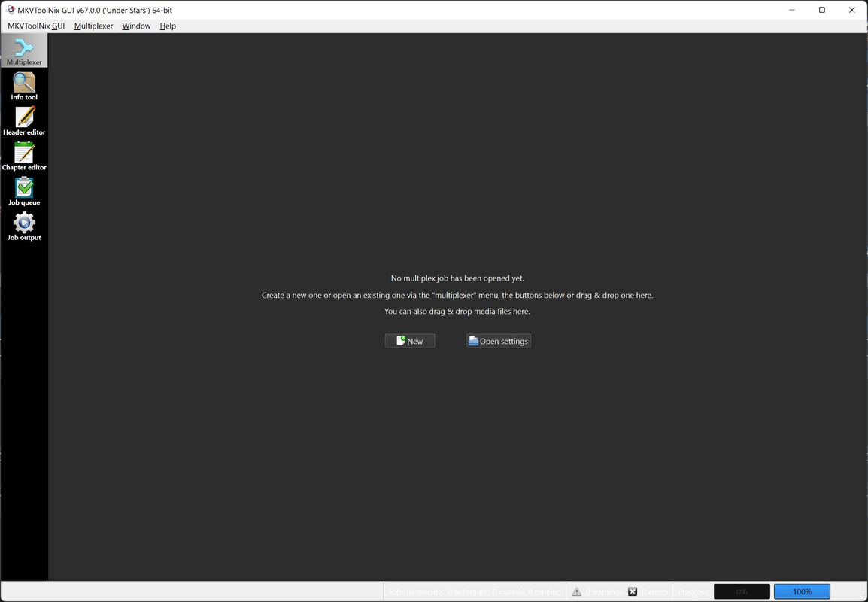Click the Open settings button
Image resolution: width=868 pixels, height=602 pixels.
click(x=498, y=341)
